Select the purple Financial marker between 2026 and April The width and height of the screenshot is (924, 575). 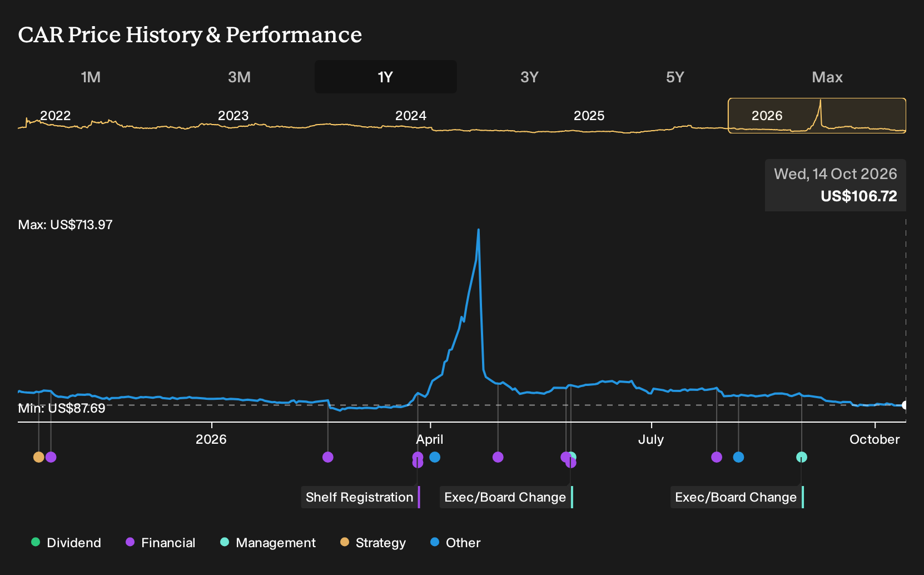point(328,457)
